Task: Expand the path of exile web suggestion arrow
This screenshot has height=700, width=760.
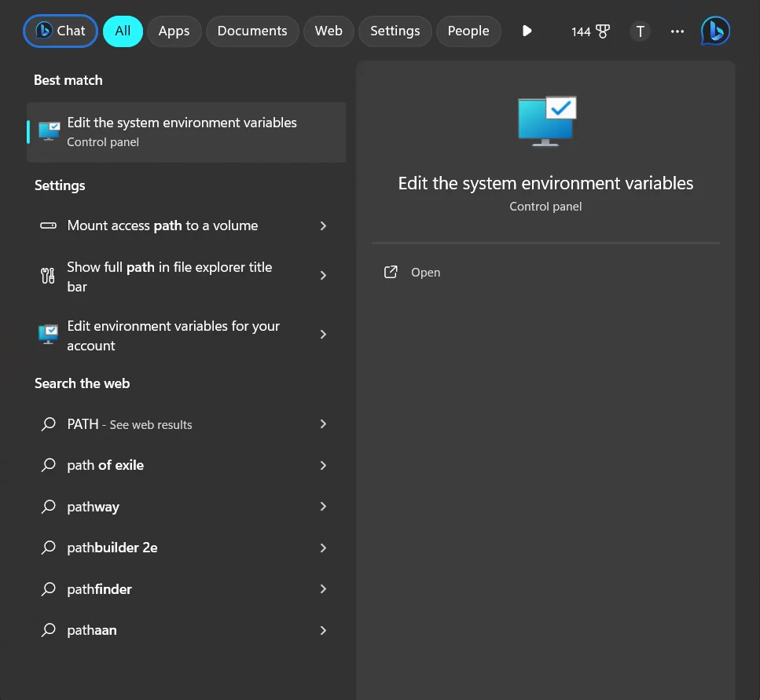Action: coord(323,466)
